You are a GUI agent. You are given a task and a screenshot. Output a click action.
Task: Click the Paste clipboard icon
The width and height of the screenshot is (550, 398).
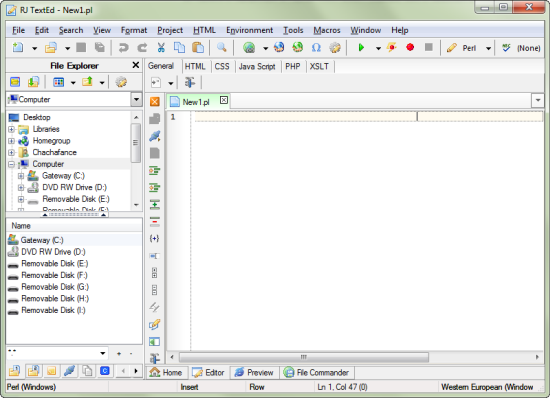[198, 47]
